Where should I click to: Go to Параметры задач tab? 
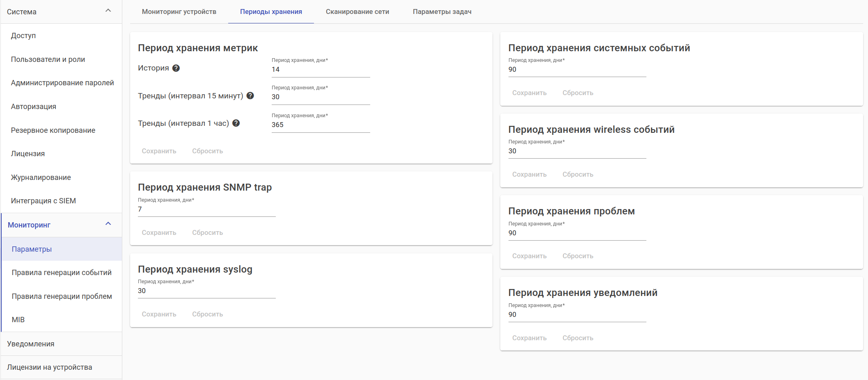point(442,12)
